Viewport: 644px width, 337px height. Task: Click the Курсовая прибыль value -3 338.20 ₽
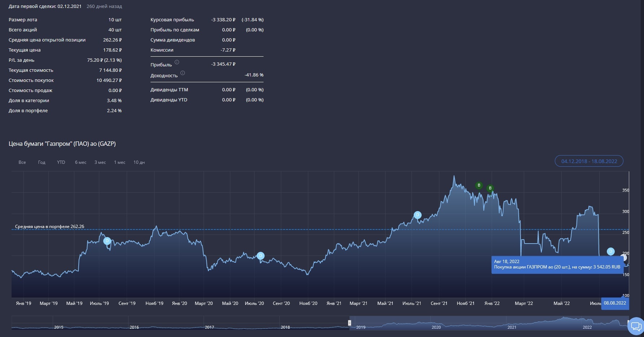pyautogui.click(x=223, y=20)
